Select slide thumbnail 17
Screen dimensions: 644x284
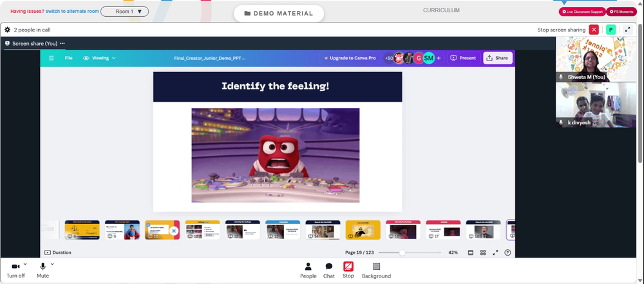[443, 230]
